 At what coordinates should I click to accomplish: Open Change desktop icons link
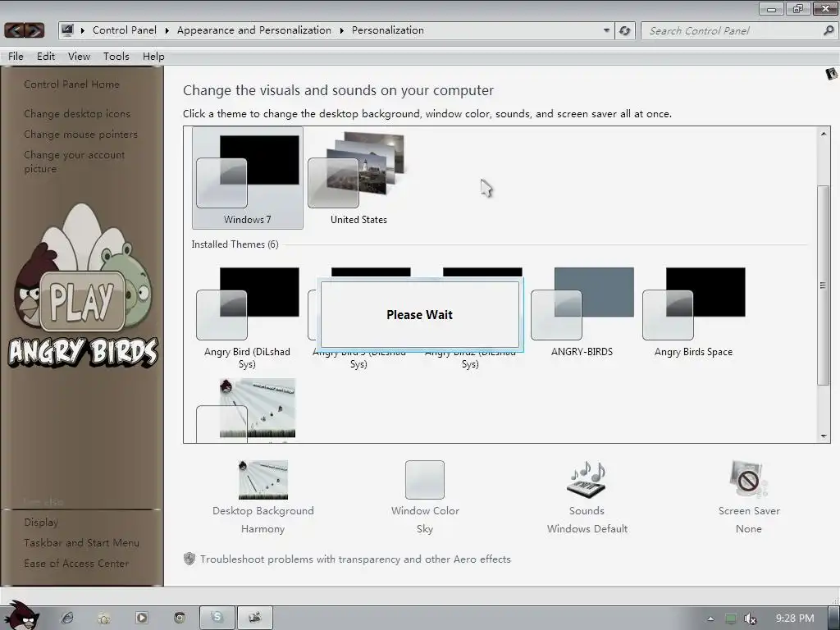click(x=77, y=113)
